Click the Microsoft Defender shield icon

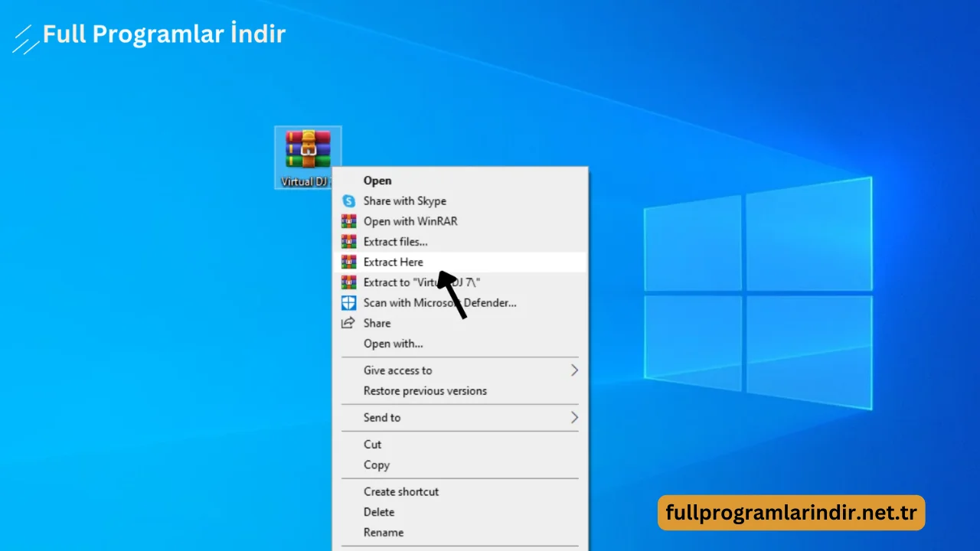pos(349,303)
